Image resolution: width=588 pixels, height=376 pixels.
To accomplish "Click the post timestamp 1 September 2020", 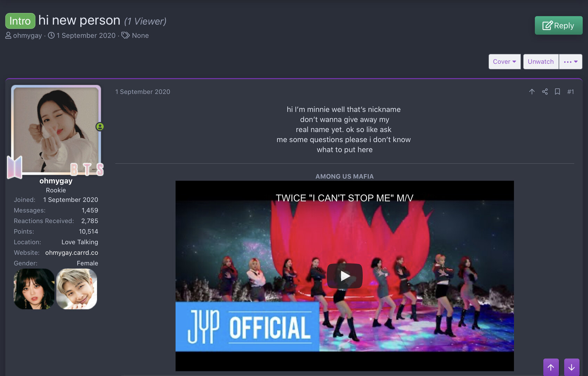I will 143,92.
